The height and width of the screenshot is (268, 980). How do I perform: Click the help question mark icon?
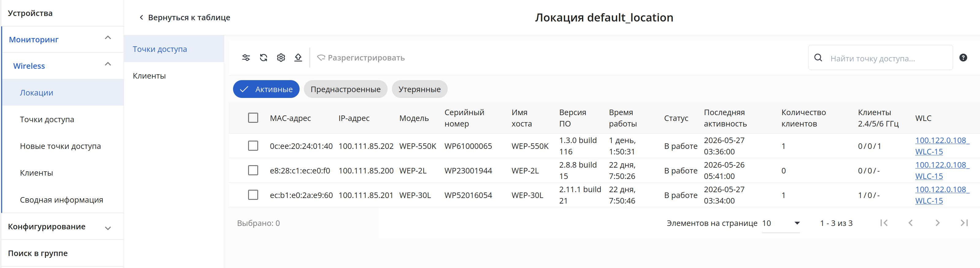[x=963, y=57]
